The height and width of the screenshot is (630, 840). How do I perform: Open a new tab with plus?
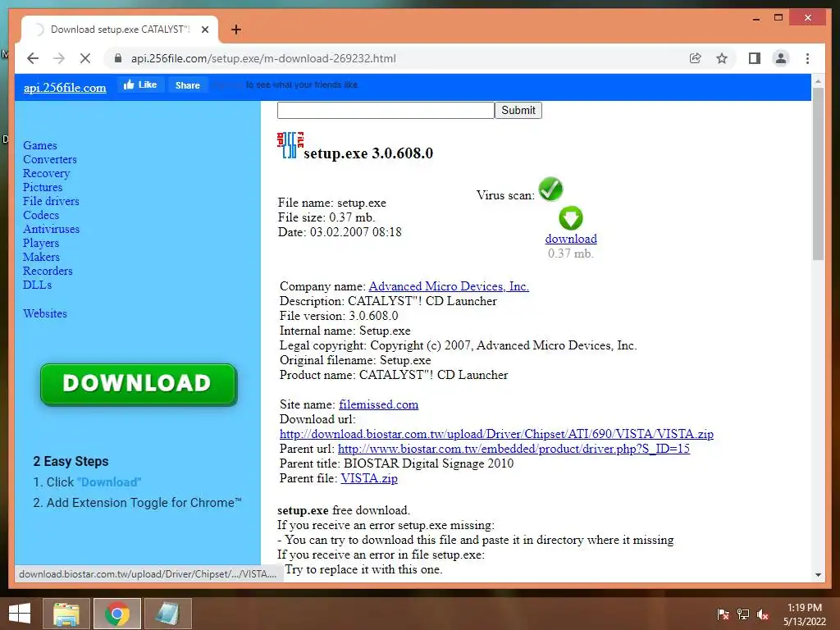[235, 30]
